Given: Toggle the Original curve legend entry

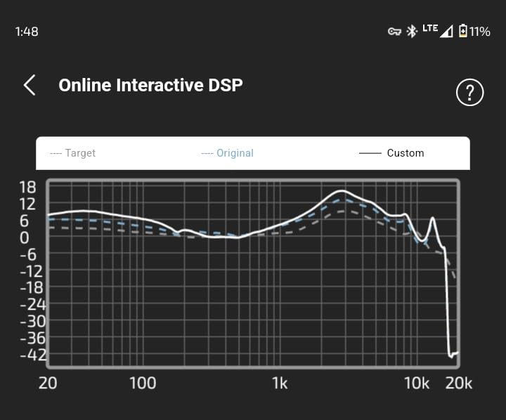Looking at the screenshot, I should [x=227, y=153].
